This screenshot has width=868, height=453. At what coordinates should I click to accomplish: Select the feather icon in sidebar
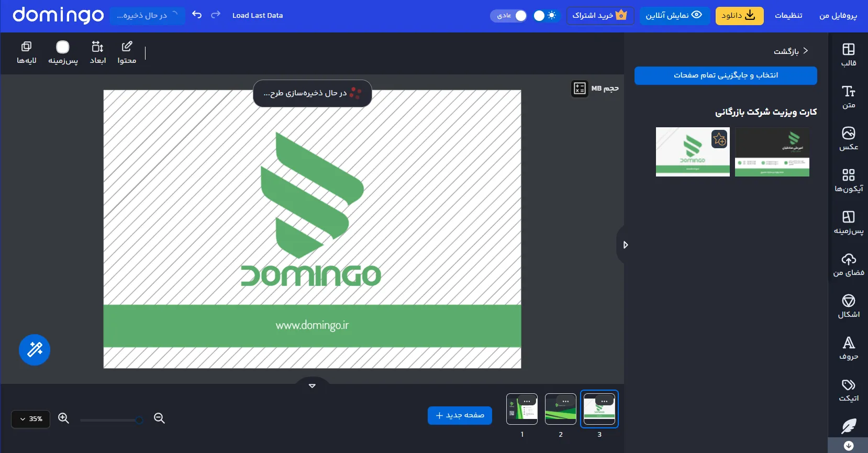point(848,426)
